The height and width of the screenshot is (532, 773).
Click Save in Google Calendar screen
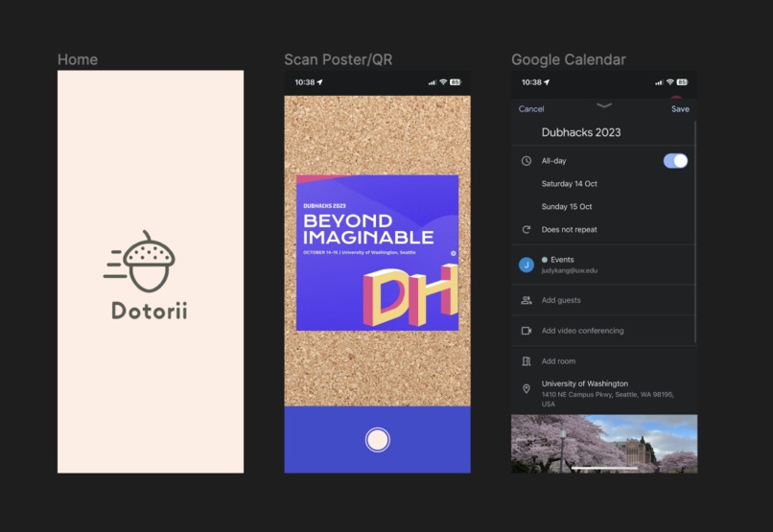click(x=680, y=109)
